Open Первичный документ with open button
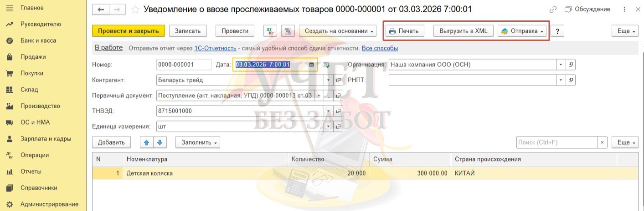 click(338, 95)
